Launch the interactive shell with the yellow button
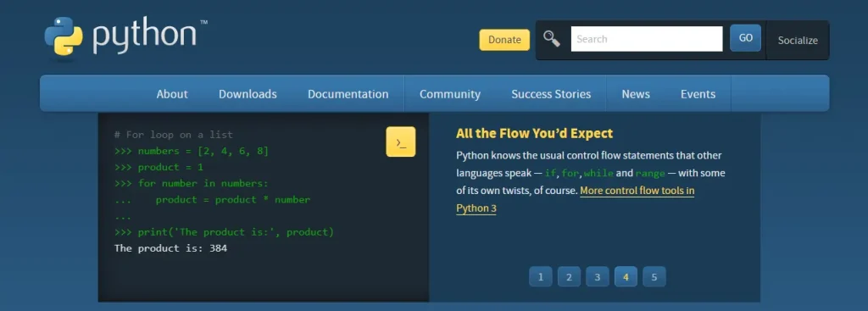 [x=401, y=142]
